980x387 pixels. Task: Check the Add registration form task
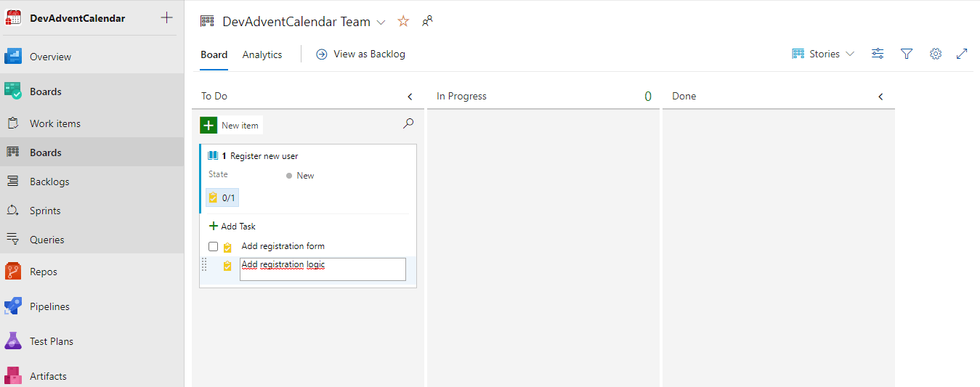pyautogui.click(x=213, y=247)
